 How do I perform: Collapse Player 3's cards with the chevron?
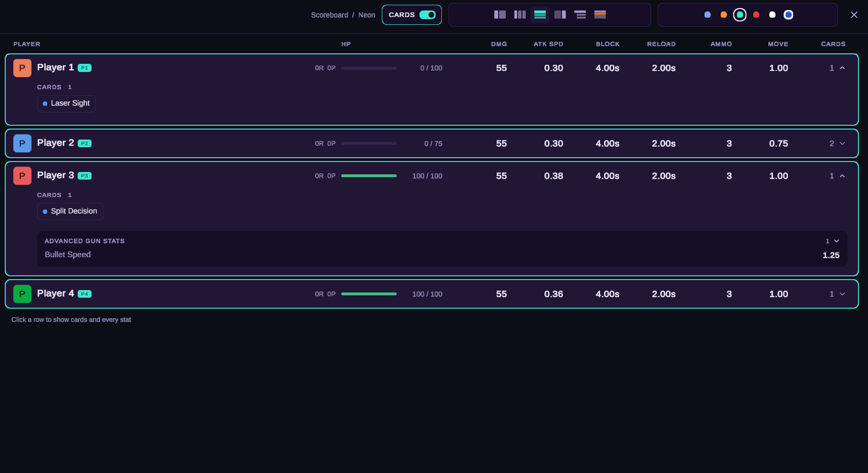coord(842,176)
